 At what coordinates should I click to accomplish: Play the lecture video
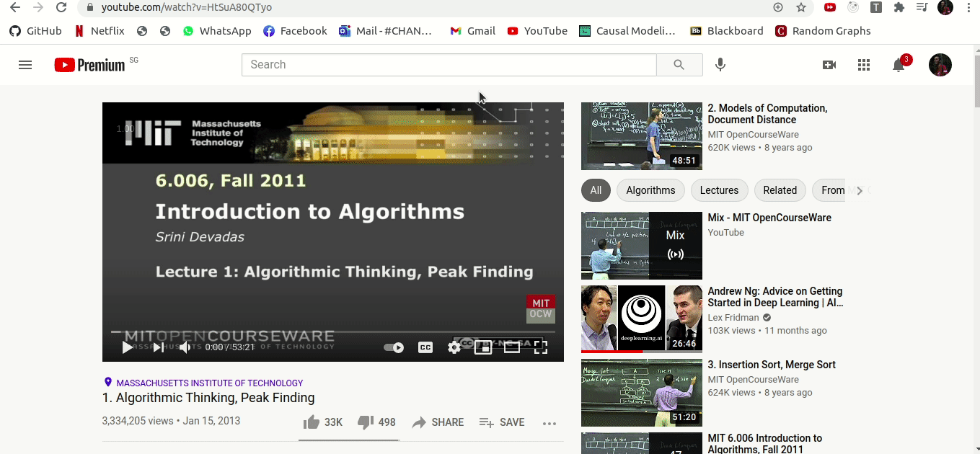pyautogui.click(x=127, y=347)
